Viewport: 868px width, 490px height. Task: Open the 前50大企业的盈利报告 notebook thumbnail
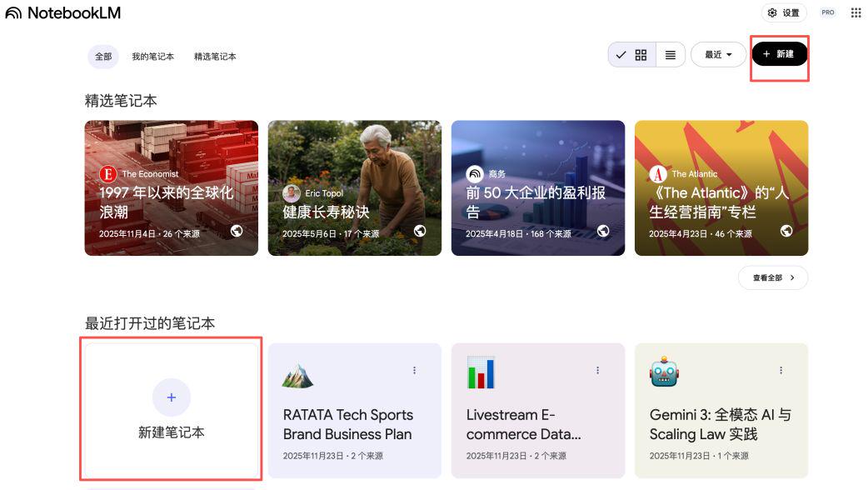pos(538,187)
